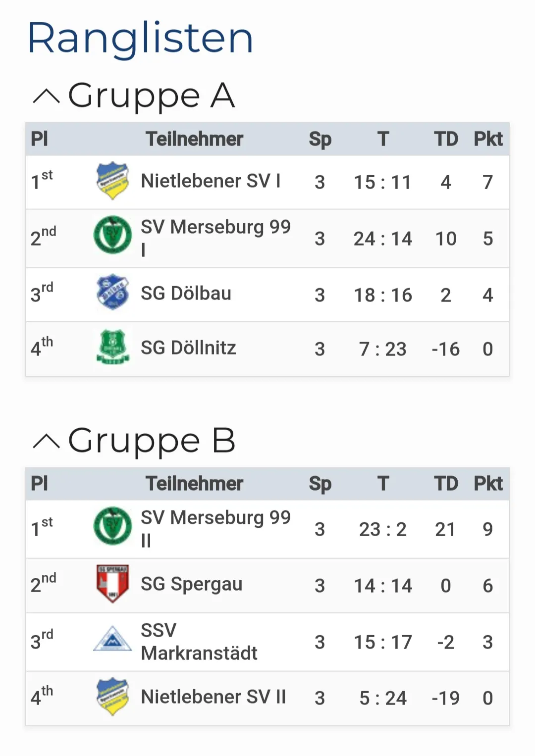Select the SG Döllnitz team name

[188, 348]
